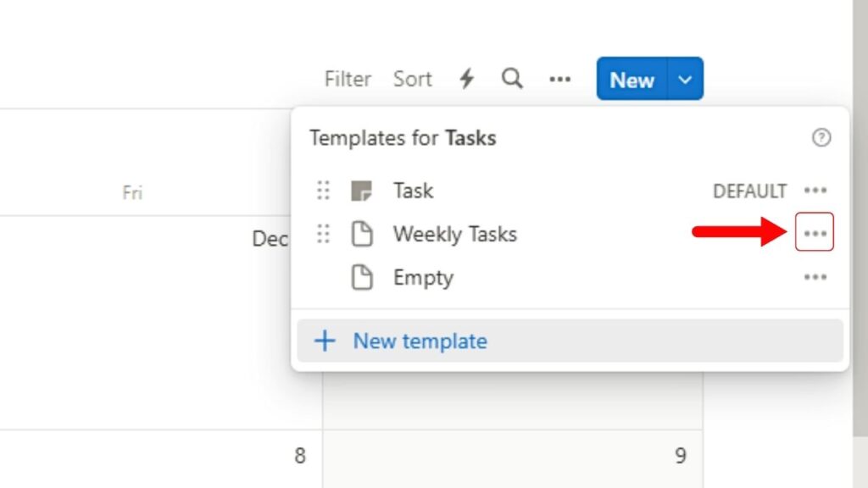The height and width of the screenshot is (488, 868).
Task: Open the Task template three-dots menu
Action: point(815,191)
